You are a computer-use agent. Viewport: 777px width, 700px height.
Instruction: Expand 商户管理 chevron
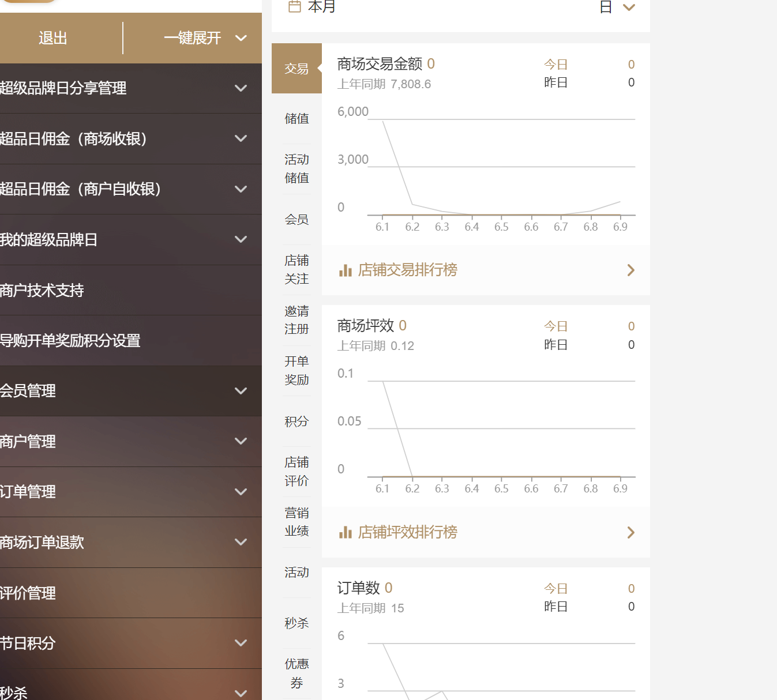(241, 441)
